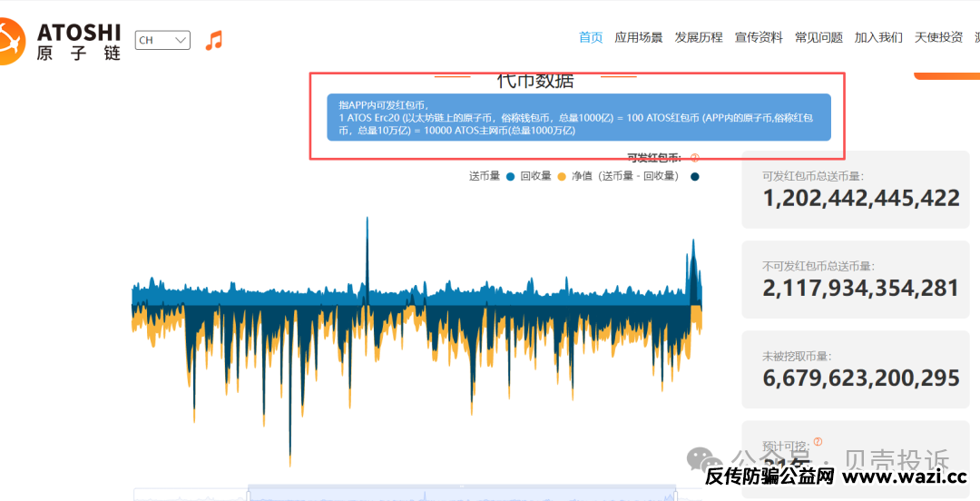
Task: Open 常见问题 navigation item
Action: 818,37
